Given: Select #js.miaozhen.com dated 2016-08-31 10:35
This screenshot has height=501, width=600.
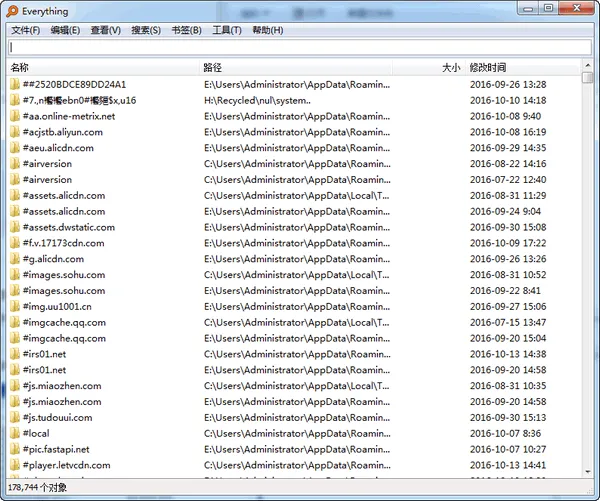Looking at the screenshot, I should (x=62, y=386).
